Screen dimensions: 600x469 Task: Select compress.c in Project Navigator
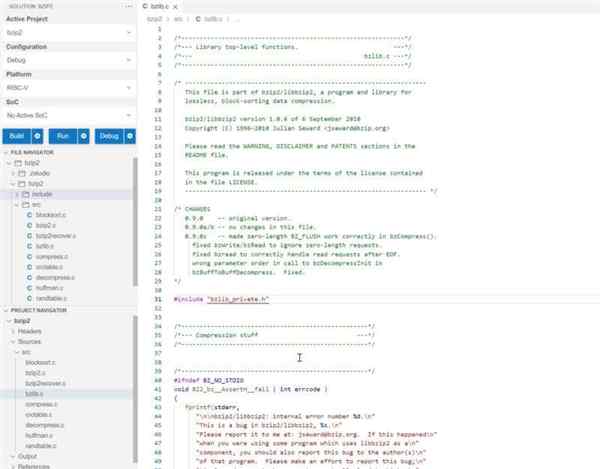click(x=41, y=404)
